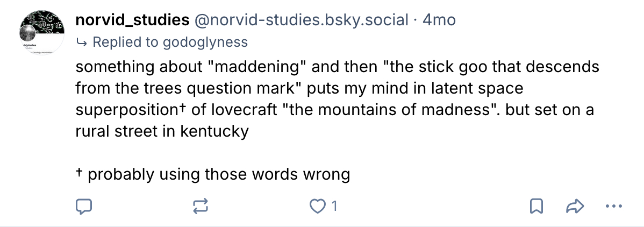Image resolution: width=644 pixels, height=227 pixels.
Task: Save the post with the bookmark icon
Action: [536, 205]
